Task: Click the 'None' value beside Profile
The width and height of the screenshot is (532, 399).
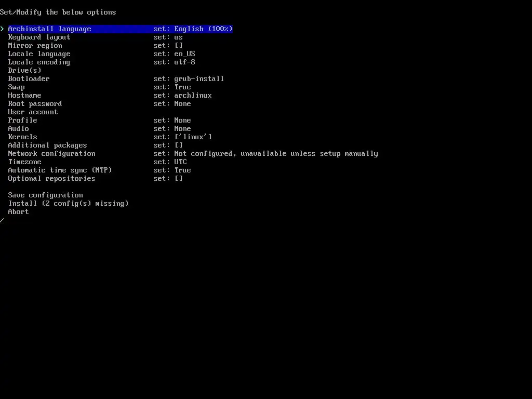Action: point(182,121)
